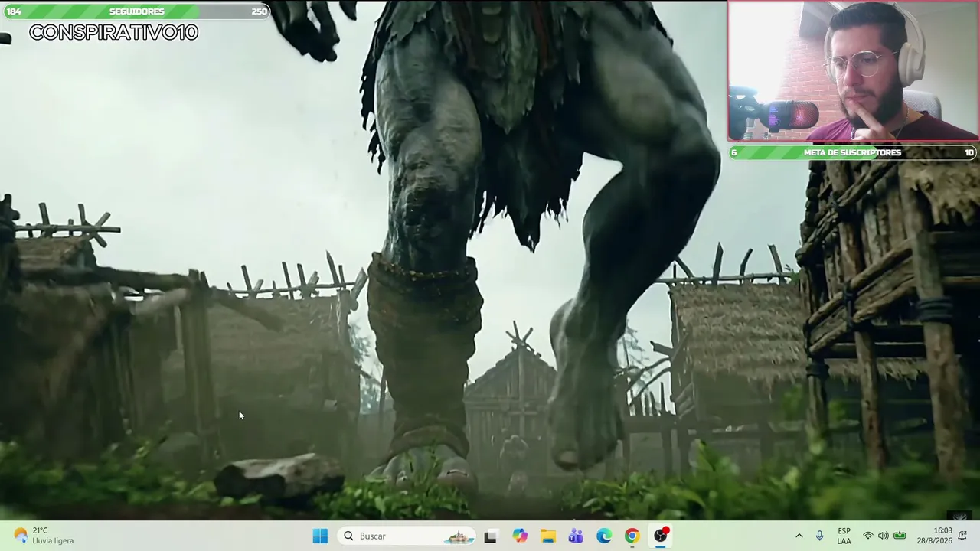The height and width of the screenshot is (551, 980).
Task: Click the Meta de Suscriptores progress bar
Action: tap(853, 152)
